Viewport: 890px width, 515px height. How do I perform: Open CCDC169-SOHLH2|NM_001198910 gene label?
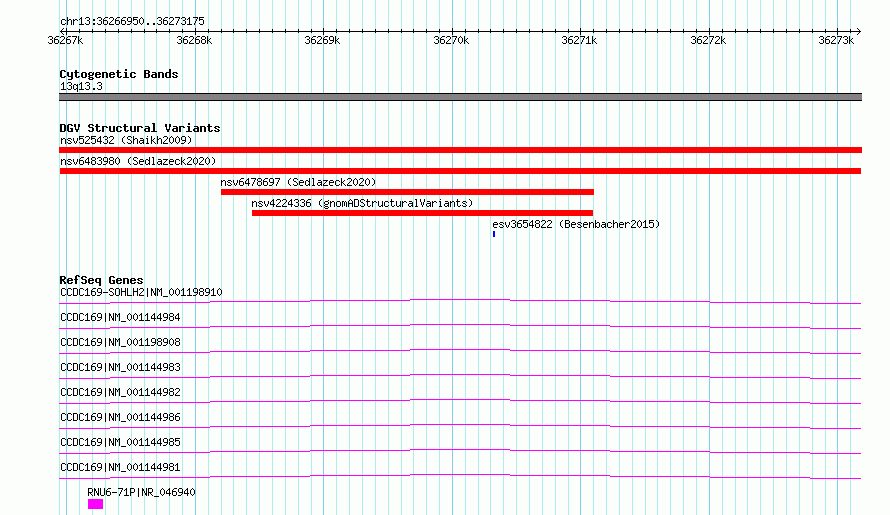141,292
